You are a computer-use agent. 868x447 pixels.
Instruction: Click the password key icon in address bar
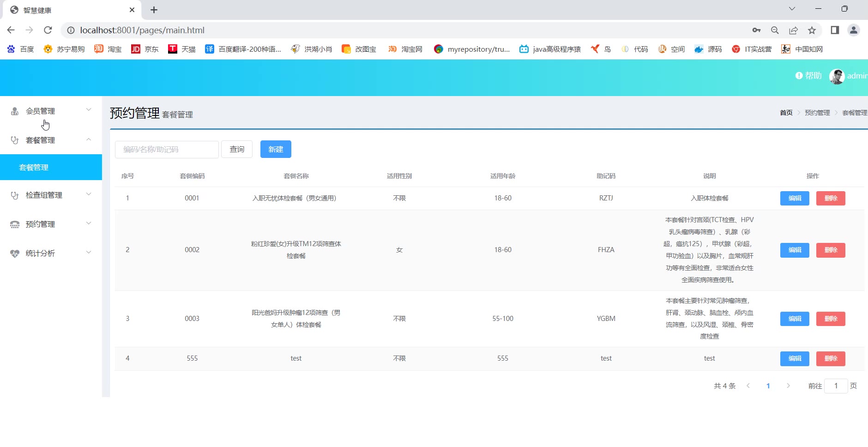point(756,30)
